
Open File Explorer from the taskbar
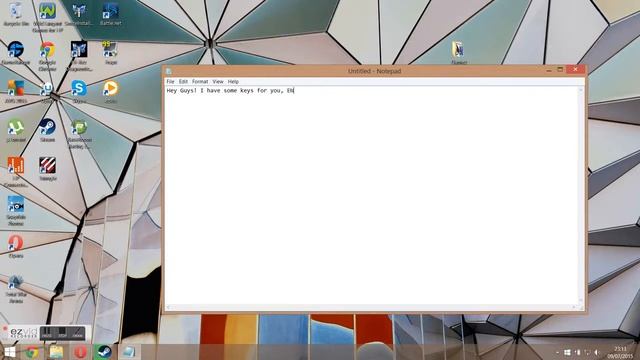pyautogui.click(x=56, y=352)
